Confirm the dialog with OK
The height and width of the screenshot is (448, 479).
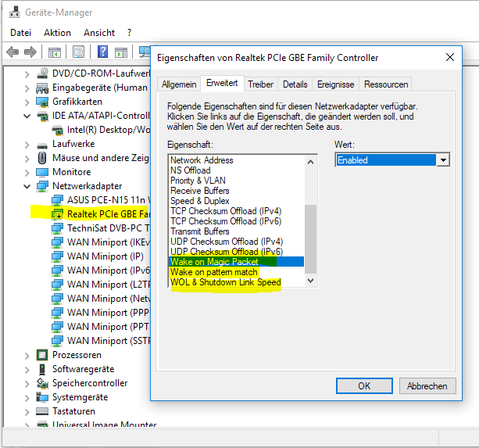click(364, 386)
